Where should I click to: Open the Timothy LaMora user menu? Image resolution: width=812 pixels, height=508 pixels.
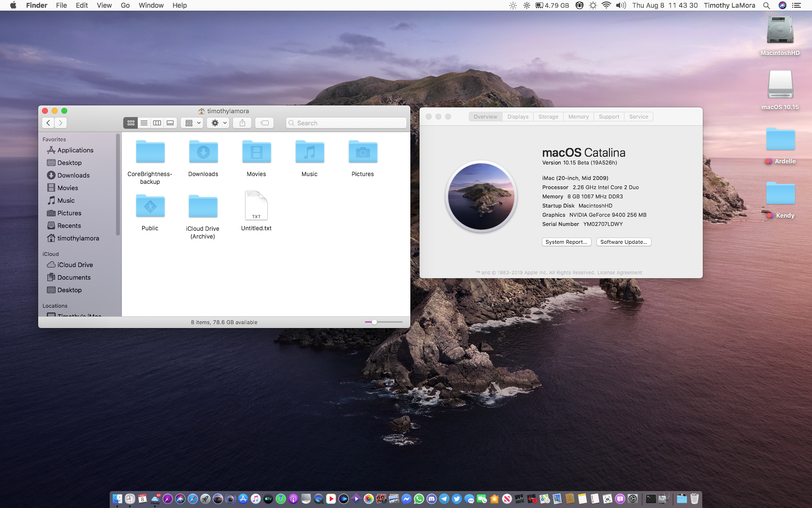point(729,5)
